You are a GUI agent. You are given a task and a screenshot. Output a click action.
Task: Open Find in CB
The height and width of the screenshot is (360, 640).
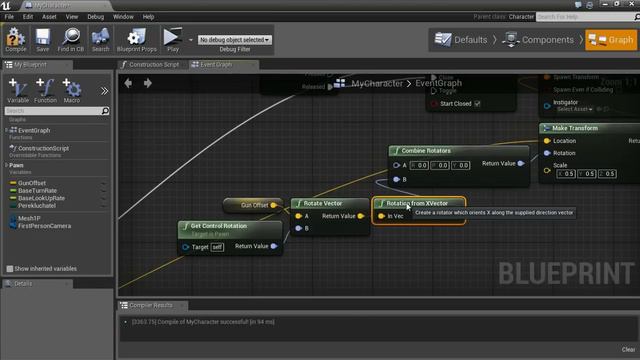tap(71, 40)
